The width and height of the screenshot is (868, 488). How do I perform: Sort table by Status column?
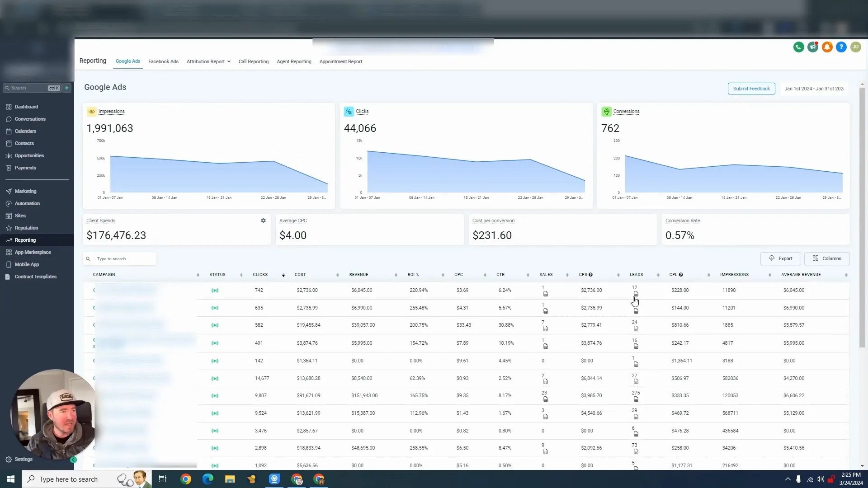point(241,275)
